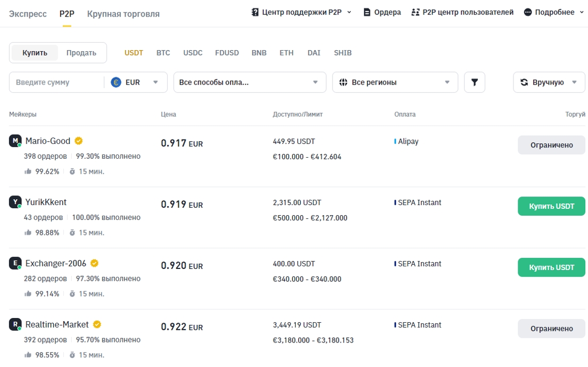Click the P2P support center headset icon
The image size is (588, 367).
[255, 12]
